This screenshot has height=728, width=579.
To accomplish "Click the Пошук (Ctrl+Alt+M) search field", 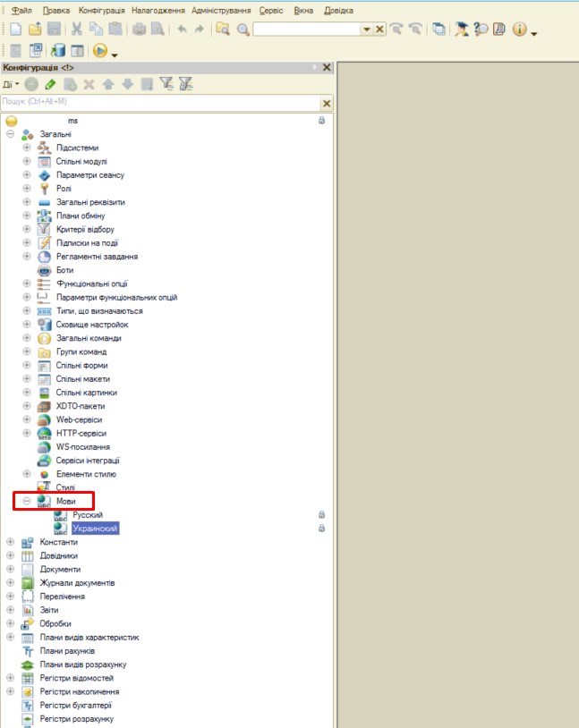I will click(x=161, y=103).
